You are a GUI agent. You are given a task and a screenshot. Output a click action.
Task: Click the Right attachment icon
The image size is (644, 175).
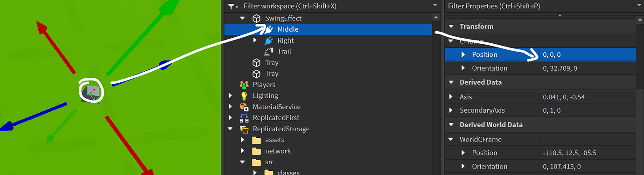coord(269,40)
